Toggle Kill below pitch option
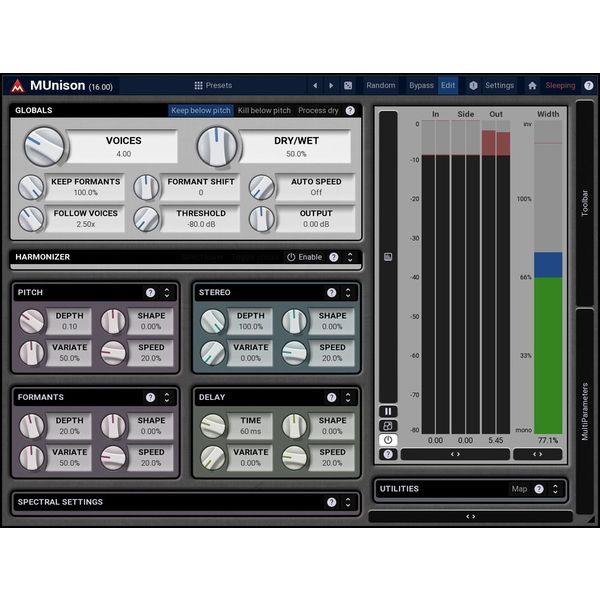Image resolution: width=600 pixels, height=600 pixels. pyautogui.click(x=264, y=111)
